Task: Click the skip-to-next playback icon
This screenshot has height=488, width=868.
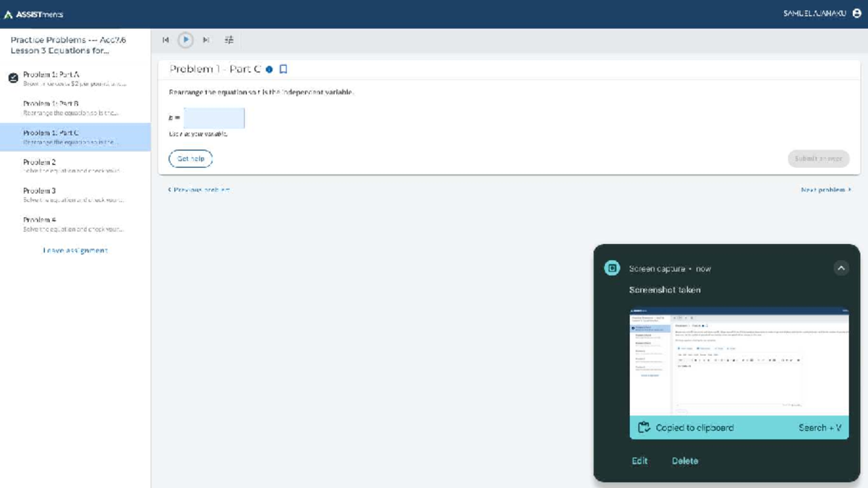Action: coord(206,41)
